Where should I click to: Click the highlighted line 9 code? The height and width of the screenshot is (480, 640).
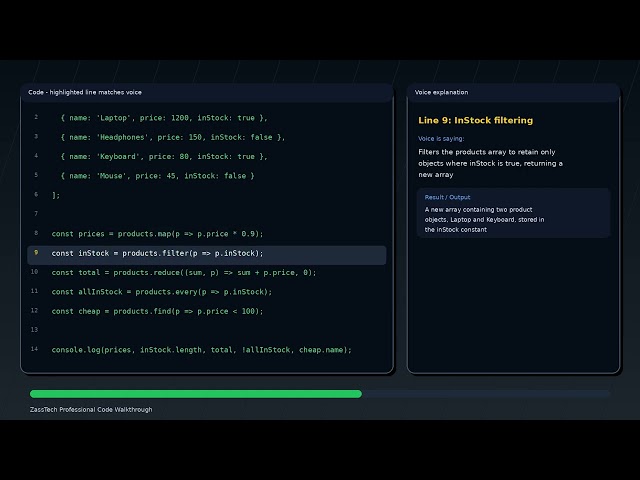click(x=158, y=253)
